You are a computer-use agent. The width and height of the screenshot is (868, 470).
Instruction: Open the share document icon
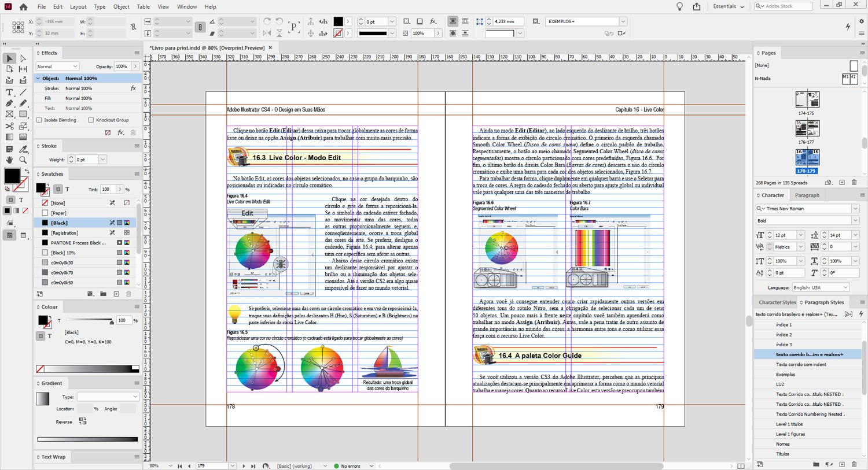pyautogui.click(x=696, y=6)
